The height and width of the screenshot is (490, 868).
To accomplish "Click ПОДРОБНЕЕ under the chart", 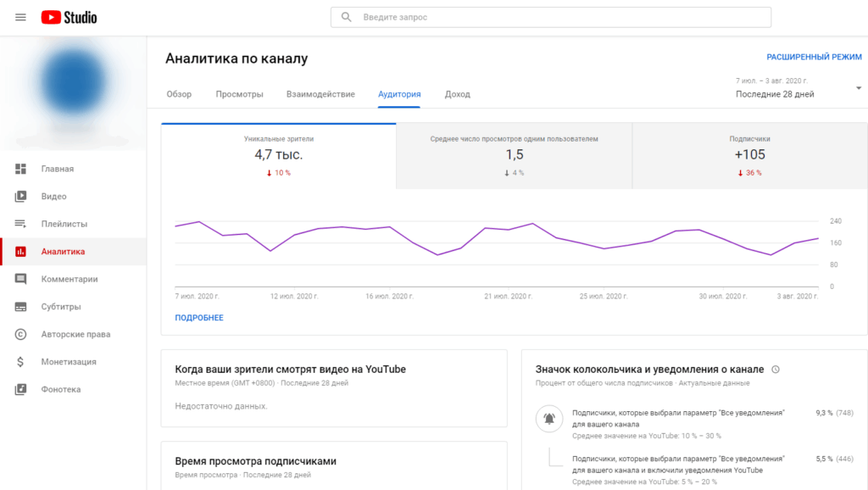I will (x=199, y=318).
